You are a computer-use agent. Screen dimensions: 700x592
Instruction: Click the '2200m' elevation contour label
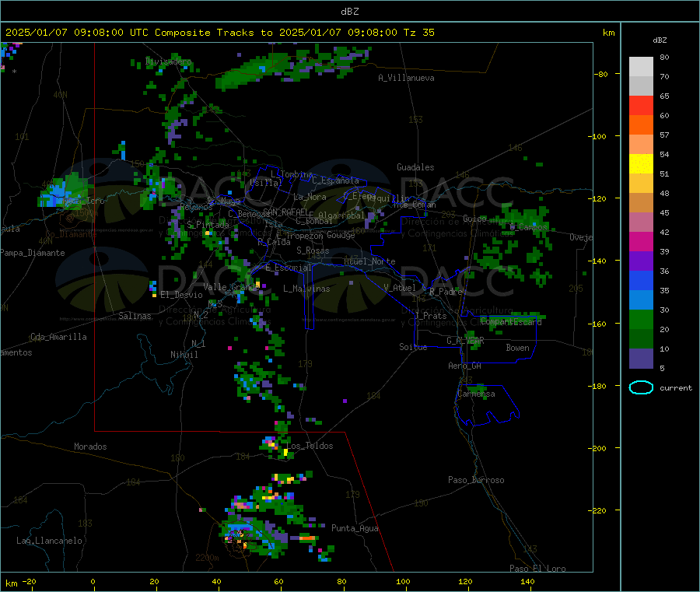coord(207,558)
